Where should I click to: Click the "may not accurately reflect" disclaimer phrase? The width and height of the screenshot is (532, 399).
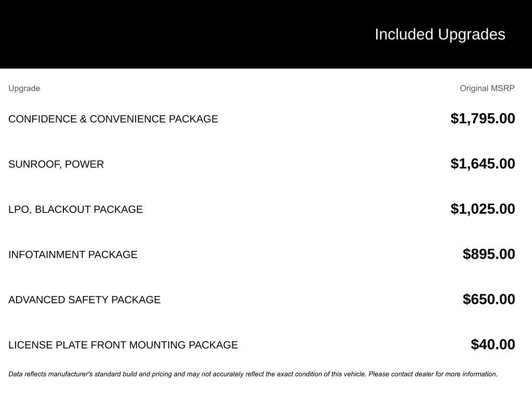(x=229, y=374)
